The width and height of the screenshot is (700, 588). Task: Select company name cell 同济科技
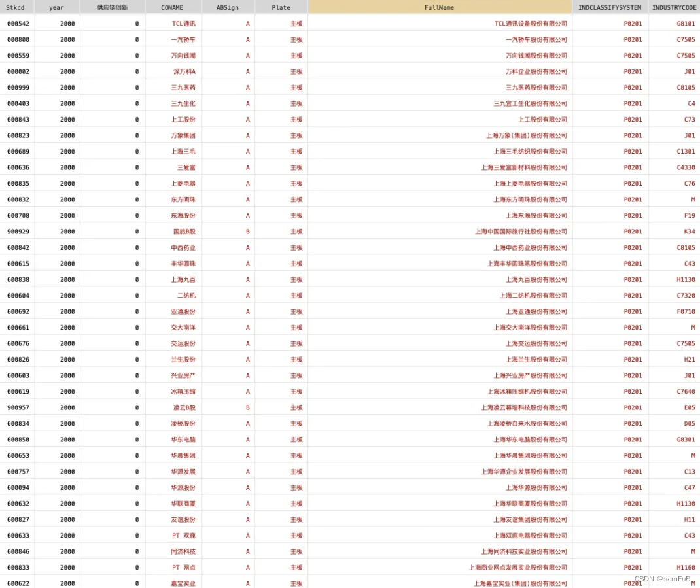[183, 551]
